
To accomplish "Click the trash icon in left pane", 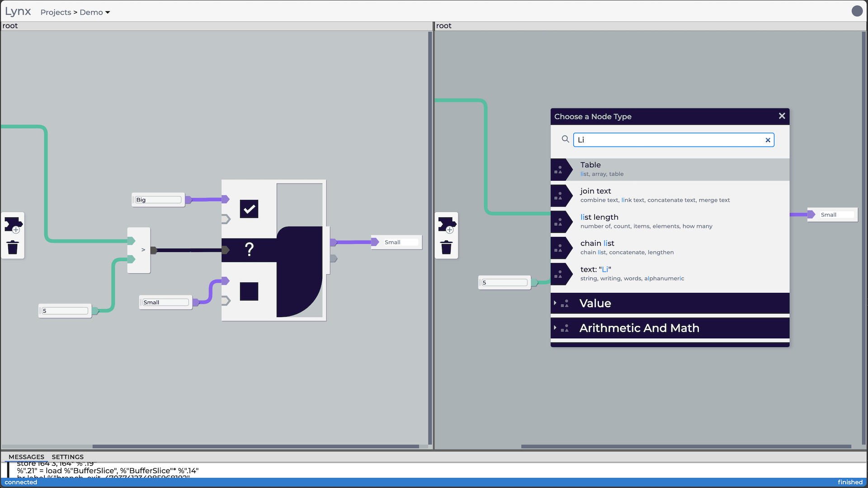I will [x=13, y=247].
